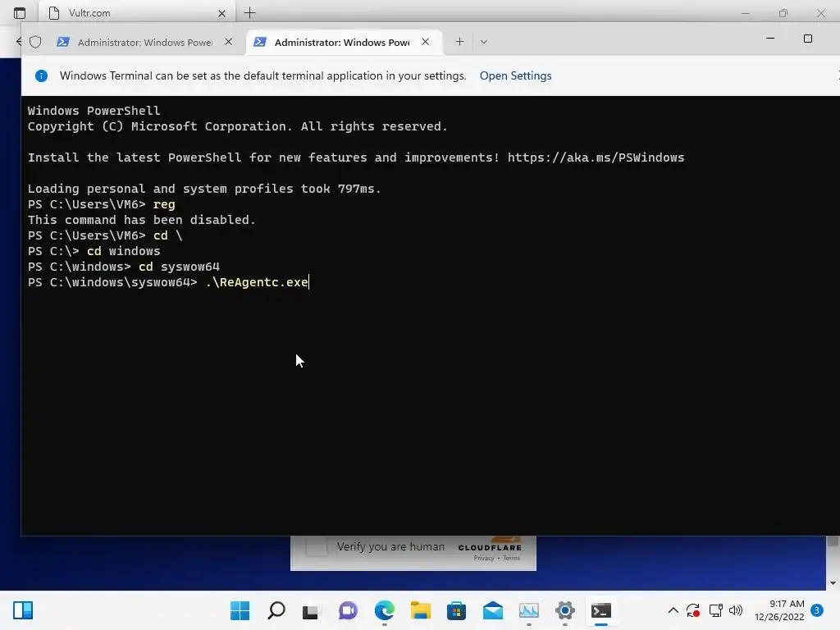Image resolution: width=840 pixels, height=630 pixels.
Task: Click the Windows Terminal taskbar icon
Action: pyautogui.click(x=601, y=610)
